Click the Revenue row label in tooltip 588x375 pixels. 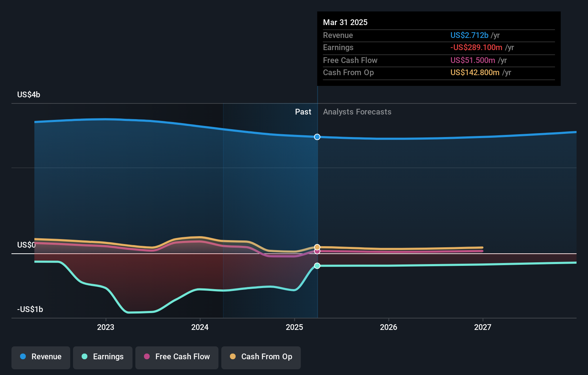(x=338, y=35)
